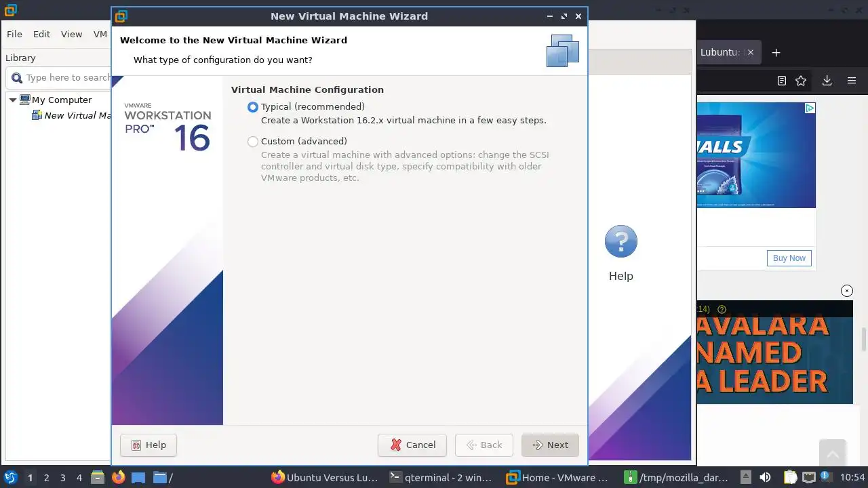This screenshot has width=868, height=488.
Task: Switch to workspace 2
Action: pos(46,478)
